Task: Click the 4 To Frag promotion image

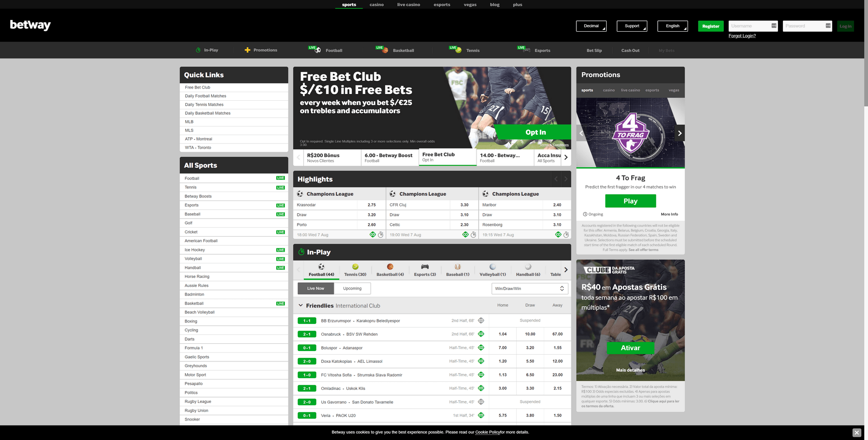Action: pos(630,133)
